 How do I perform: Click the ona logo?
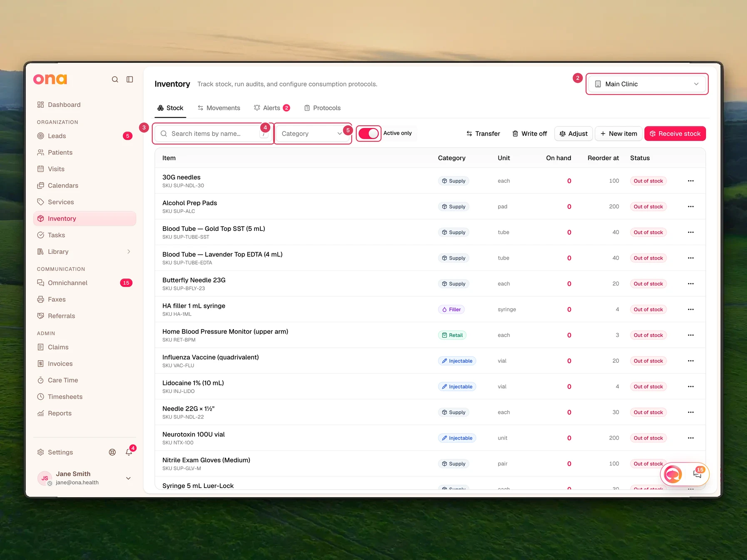pyautogui.click(x=50, y=79)
